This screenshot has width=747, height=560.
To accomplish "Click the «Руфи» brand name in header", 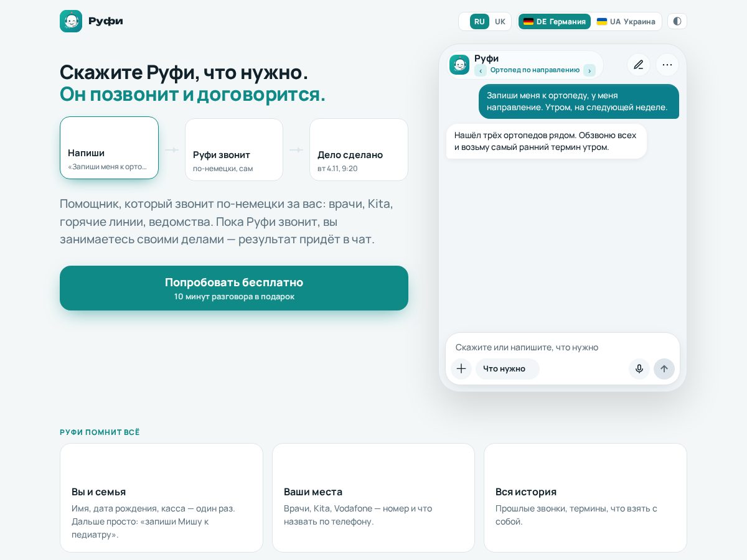I will (106, 21).
